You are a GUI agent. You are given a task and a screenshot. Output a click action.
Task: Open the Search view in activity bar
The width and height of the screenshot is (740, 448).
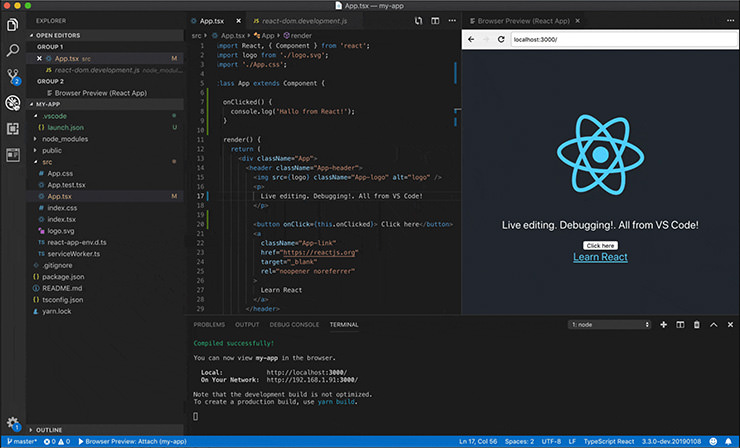[12, 49]
